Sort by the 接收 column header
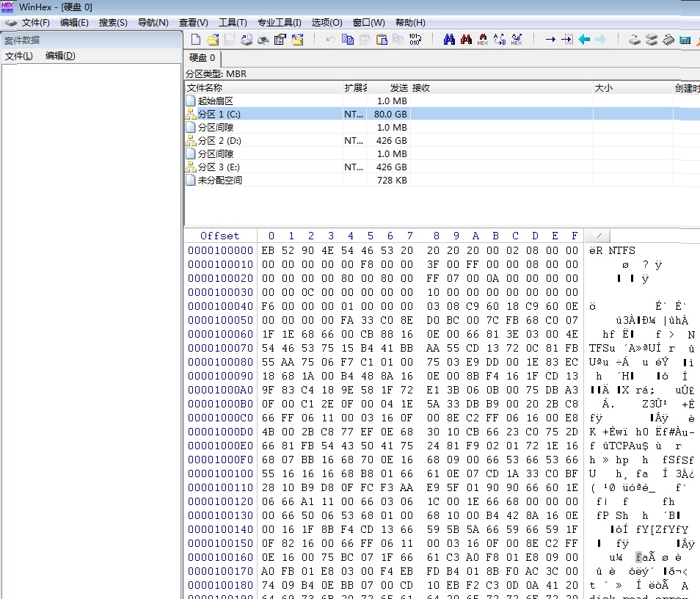The width and height of the screenshot is (700, 599). pyautogui.click(x=501, y=88)
